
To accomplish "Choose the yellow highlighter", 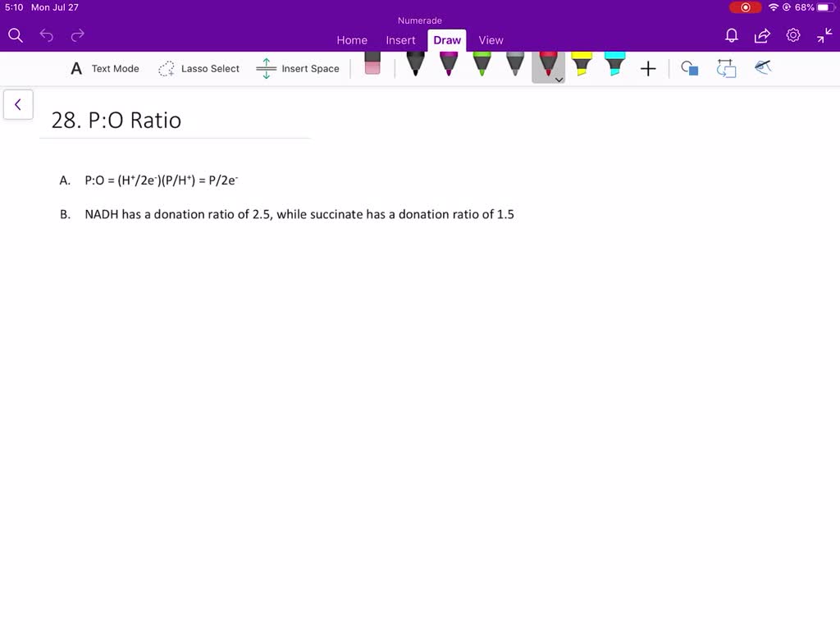I will click(582, 64).
